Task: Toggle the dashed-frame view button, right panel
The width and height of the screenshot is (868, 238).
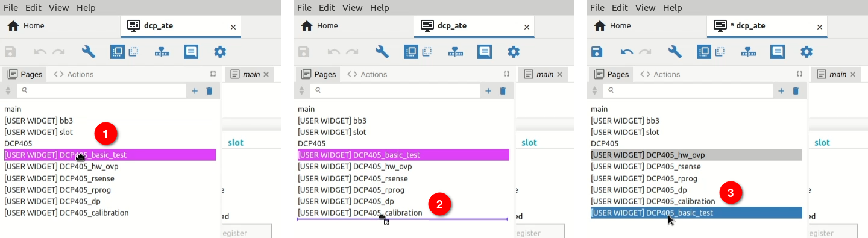Action: click(720, 52)
